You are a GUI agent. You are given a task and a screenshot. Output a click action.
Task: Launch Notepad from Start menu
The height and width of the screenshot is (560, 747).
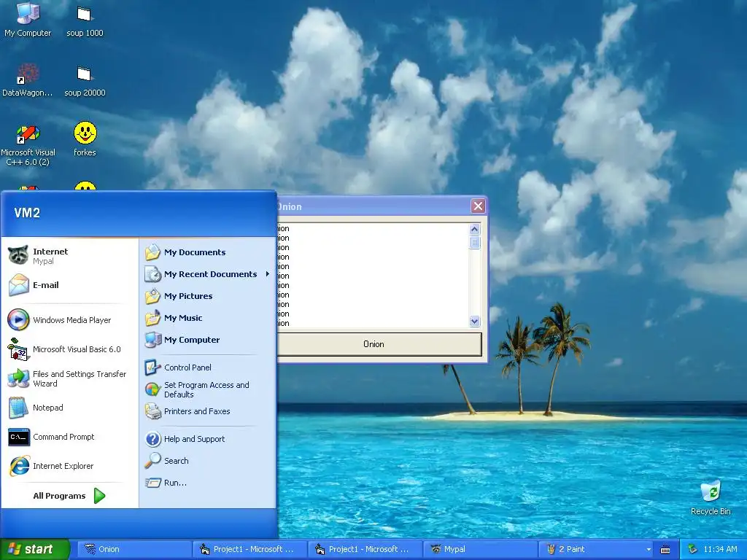(x=69, y=408)
